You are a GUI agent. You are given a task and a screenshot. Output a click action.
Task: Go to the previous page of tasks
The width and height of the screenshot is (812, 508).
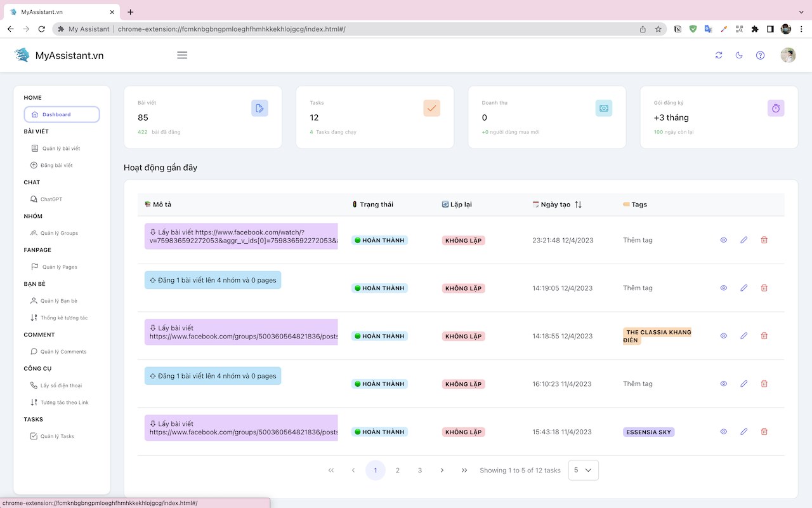(x=353, y=470)
